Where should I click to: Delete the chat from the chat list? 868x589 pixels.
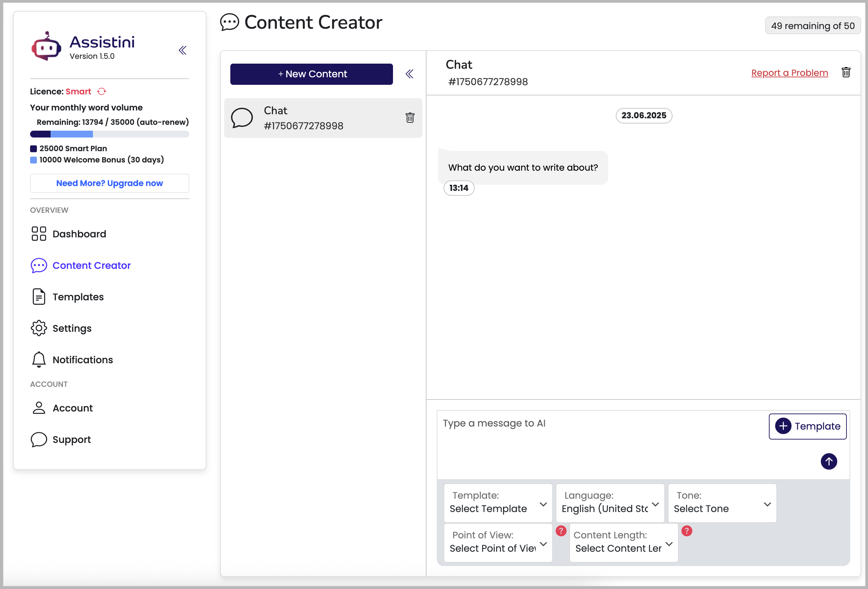click(x=410, y=118)
